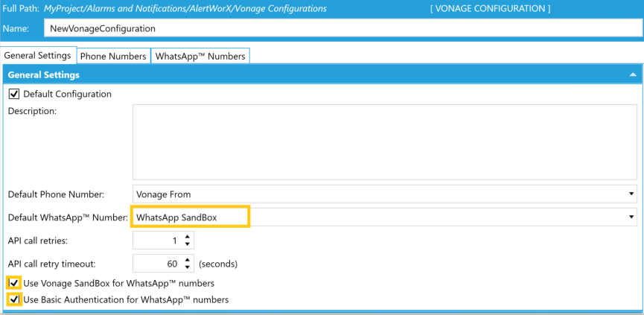This screenshot has height=315, width=644.
Task: Uncheck Use Basic Authentication for WhatsApp numbers
Action: click(x=14, y=300)
